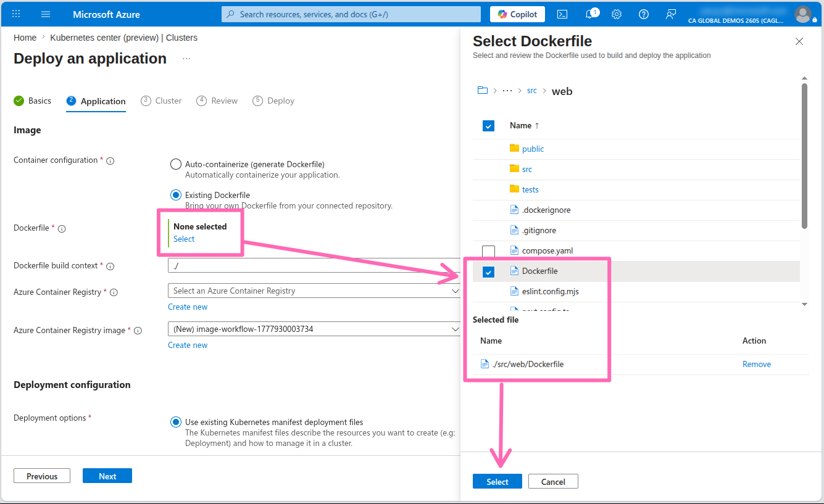Open the public folder
Screen dimensions: 824x504
(x=533, y=149)
